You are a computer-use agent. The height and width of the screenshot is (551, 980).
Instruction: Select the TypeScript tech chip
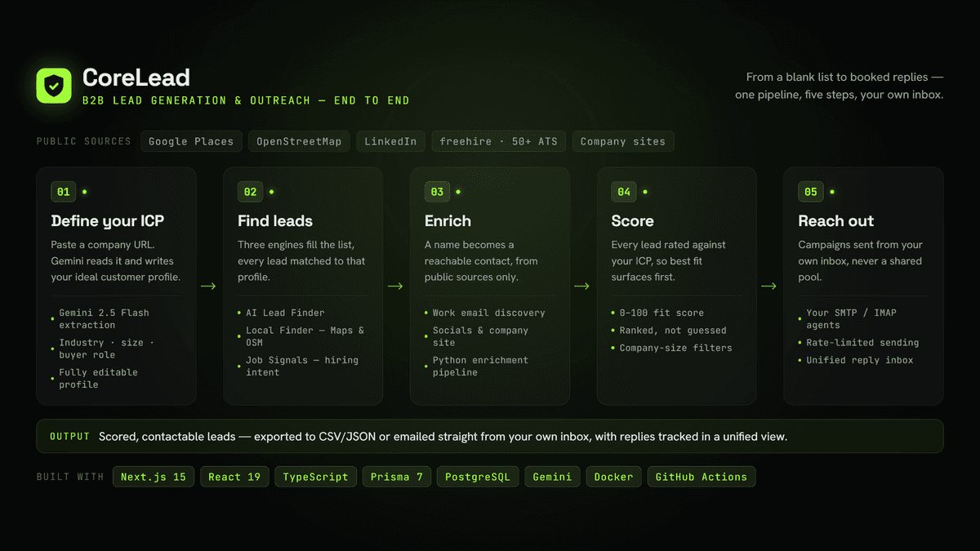click(315, 477)
